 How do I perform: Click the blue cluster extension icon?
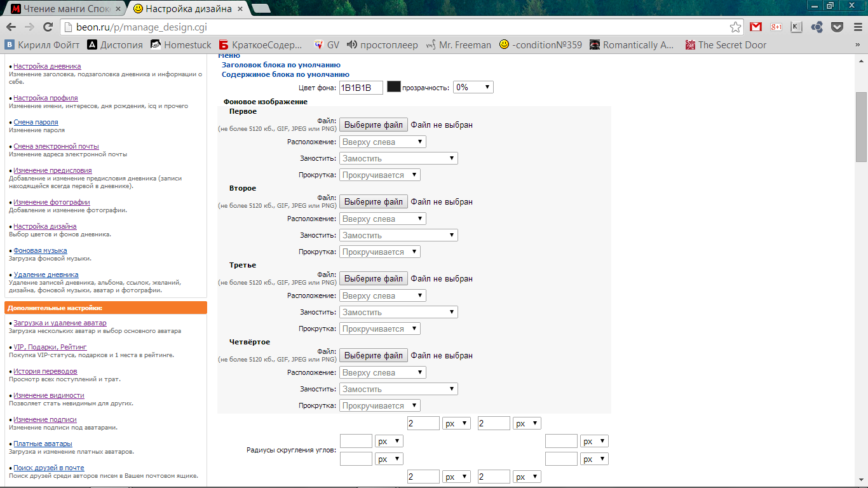[x=817, y=27]
